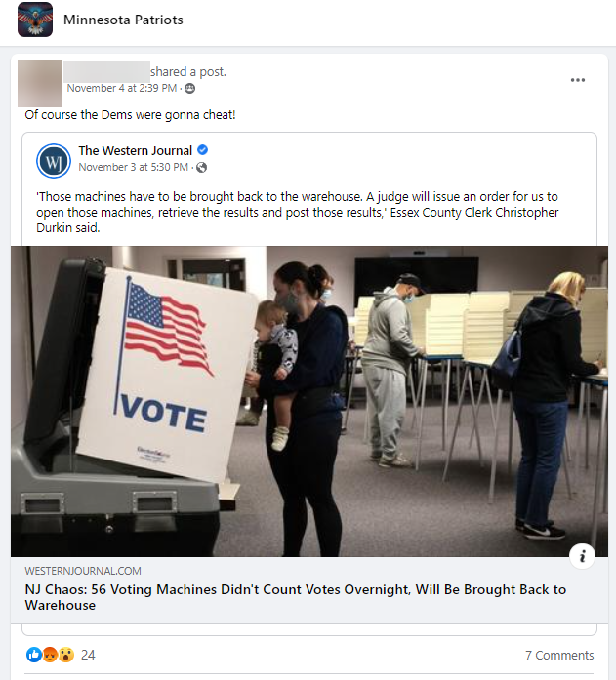The image size is (616, 680).
Task: Open the three-dot post options menu
Action: coord(577,80)
